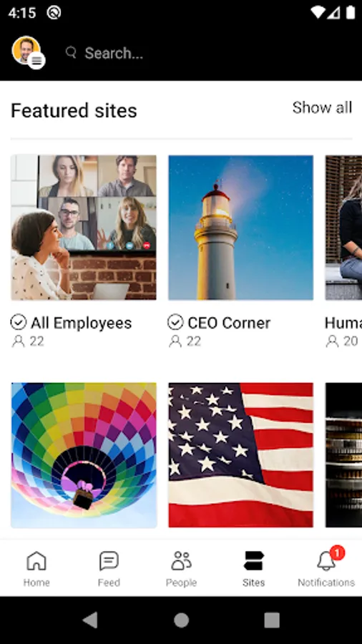Tap the search magnifier icon
The image size is (362, 644).
[x=71, y=52]
